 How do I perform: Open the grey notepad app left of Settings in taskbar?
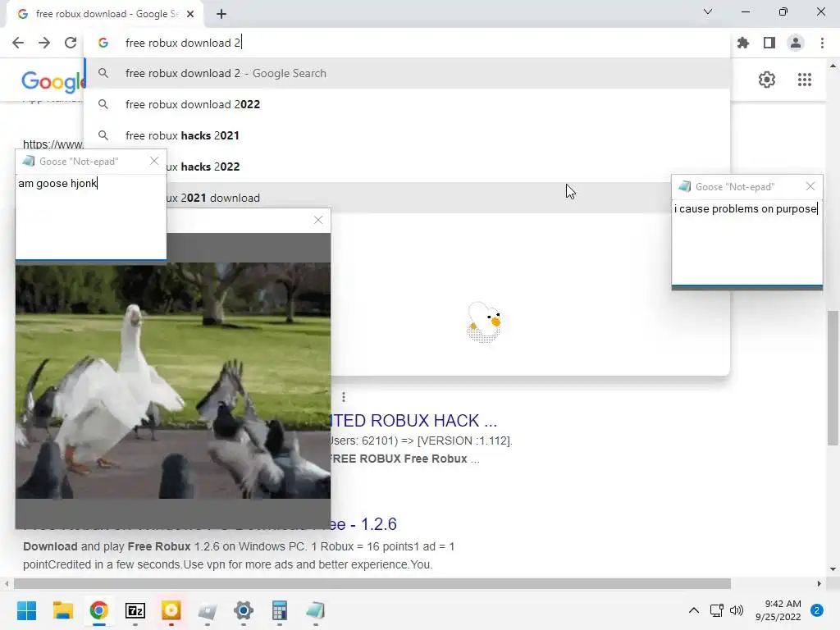pyautogui.click(x=208, y=610)
